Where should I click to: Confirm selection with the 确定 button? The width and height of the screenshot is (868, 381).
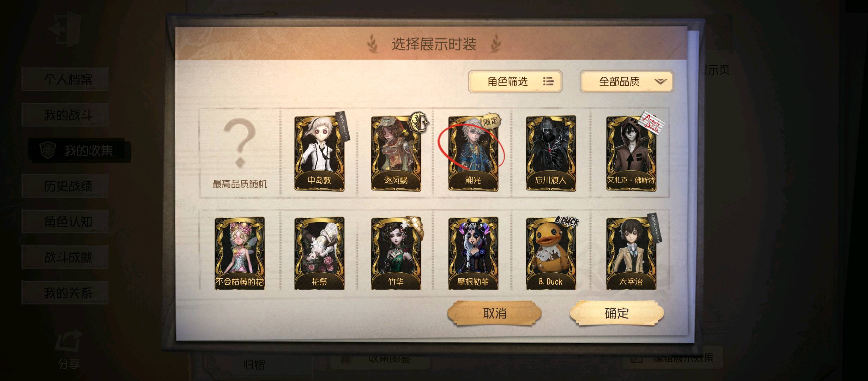tap(617, 313)
